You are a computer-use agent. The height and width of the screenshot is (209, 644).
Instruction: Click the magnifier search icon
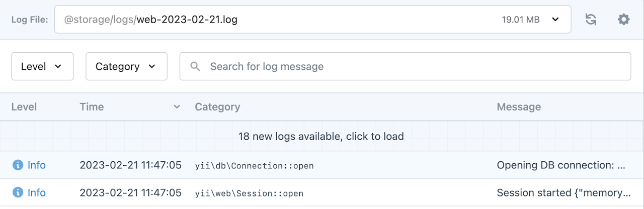(195, 66)
